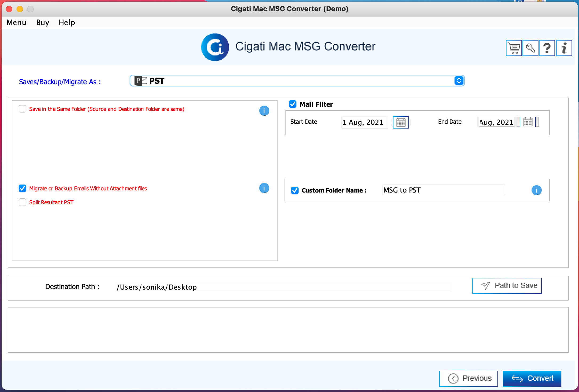Open the shopping cart buy icon

[x=514, y=48]
